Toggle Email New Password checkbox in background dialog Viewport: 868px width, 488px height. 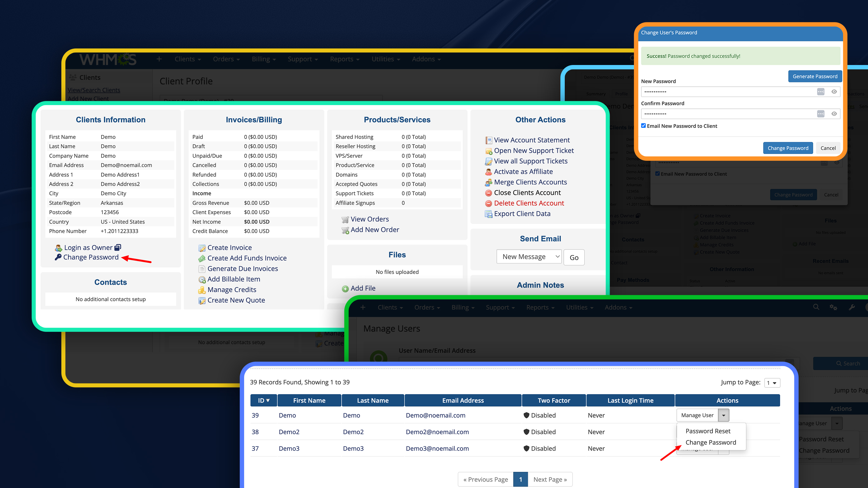pos(658,174)
